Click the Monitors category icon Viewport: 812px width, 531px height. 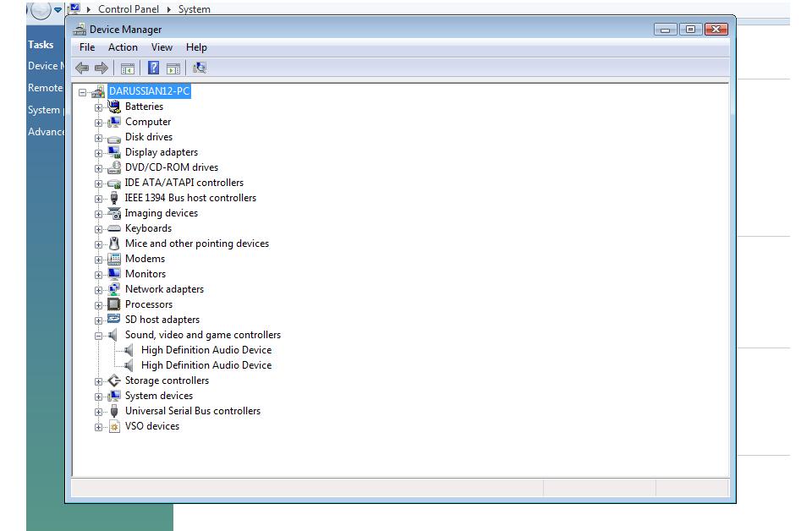click(x=114, y=274)
